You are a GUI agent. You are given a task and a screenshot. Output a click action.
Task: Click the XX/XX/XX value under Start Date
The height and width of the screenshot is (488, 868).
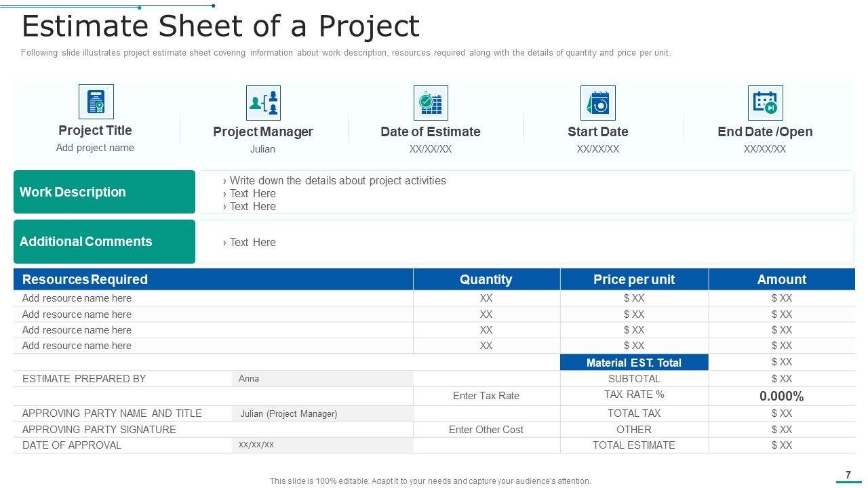598,149
